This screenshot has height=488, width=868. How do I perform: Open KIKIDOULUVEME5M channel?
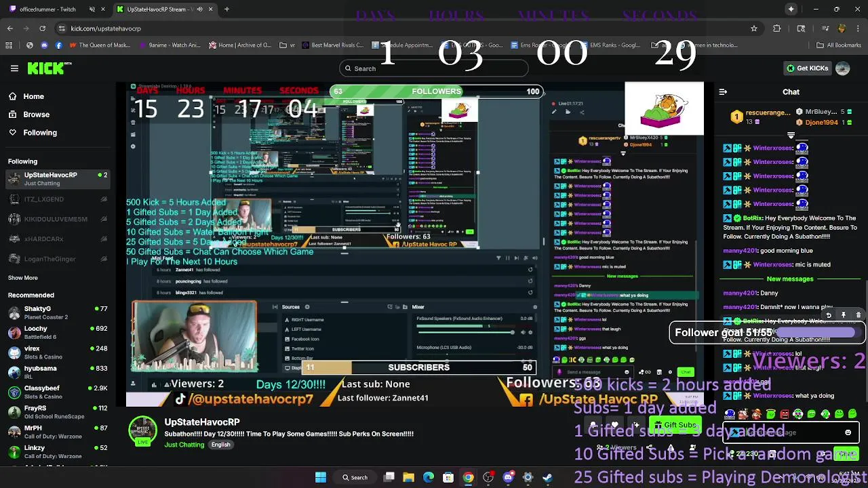click(x=57, y=219)
